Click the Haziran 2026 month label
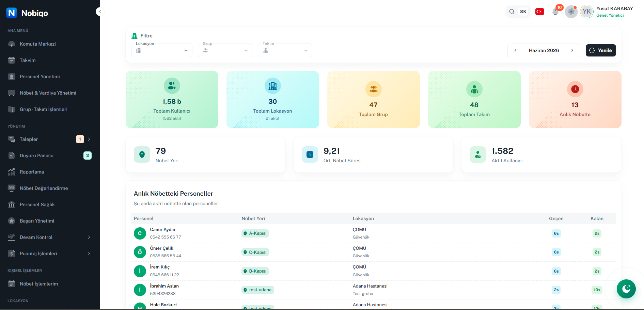Image resolution: width=644 pixels, height=310 pixels. (x=544, y=50)
